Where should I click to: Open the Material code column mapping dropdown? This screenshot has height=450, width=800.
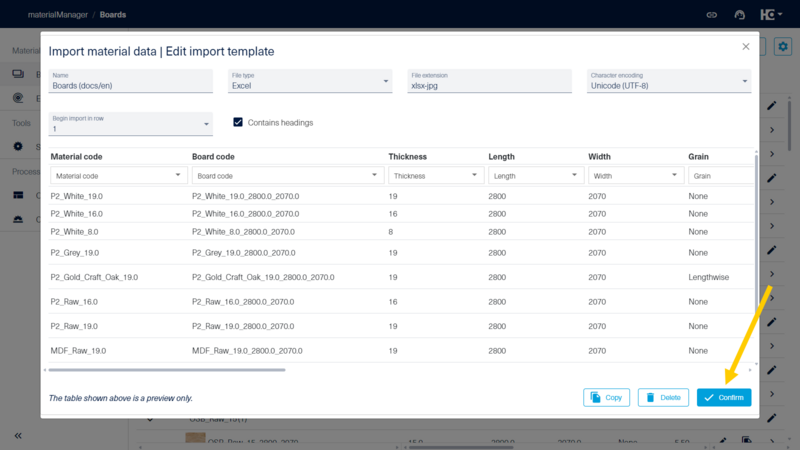118,176
